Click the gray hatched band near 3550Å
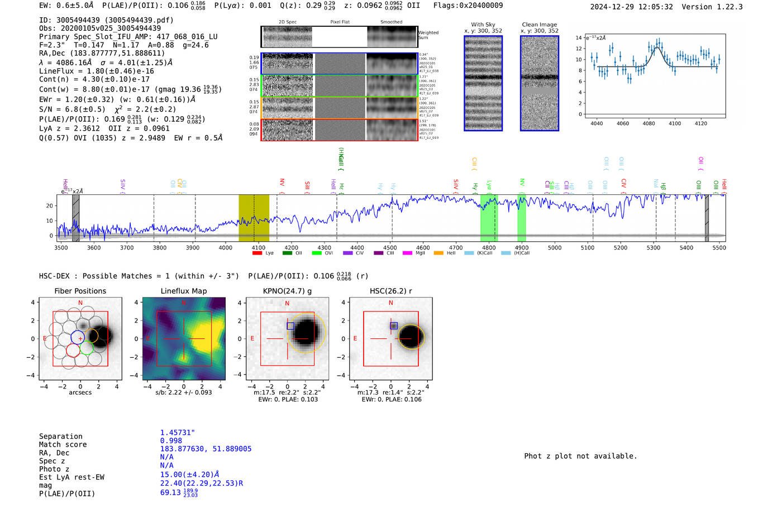Screen dimensions: 782x532 [x=76, y=218]
